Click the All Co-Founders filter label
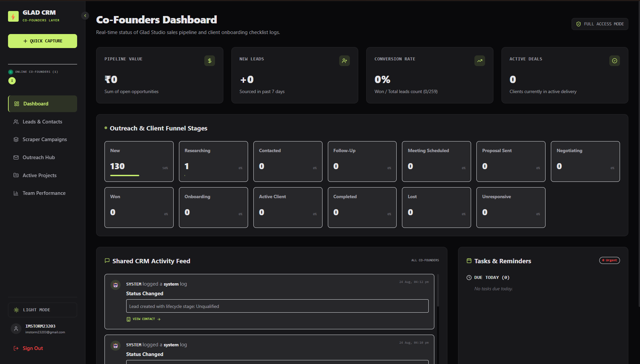 [425, 260]
